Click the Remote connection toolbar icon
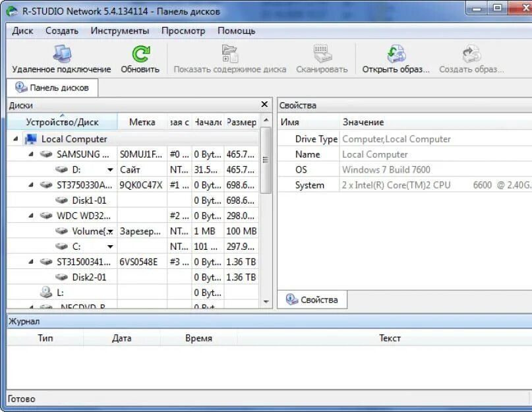The height and width of the screenshot is (412, 532). [x=62, y=53]
